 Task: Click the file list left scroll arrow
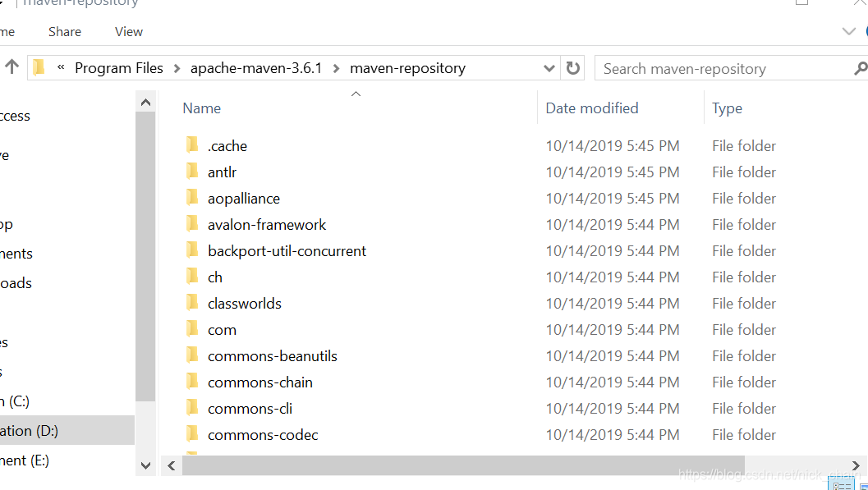(172, 465)
